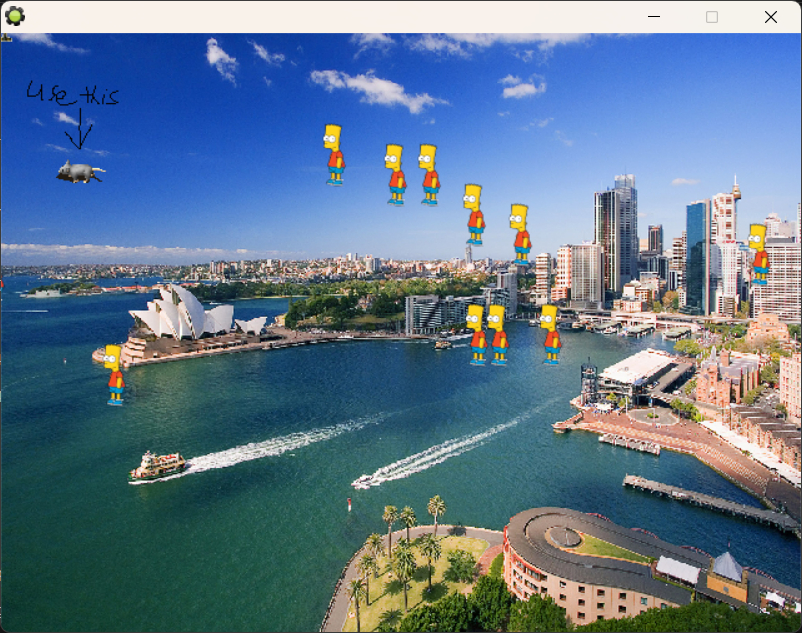The image size is (802, 633).
Task: Open the window menu via the title bar app icon
Action: (x=15, y=16)
